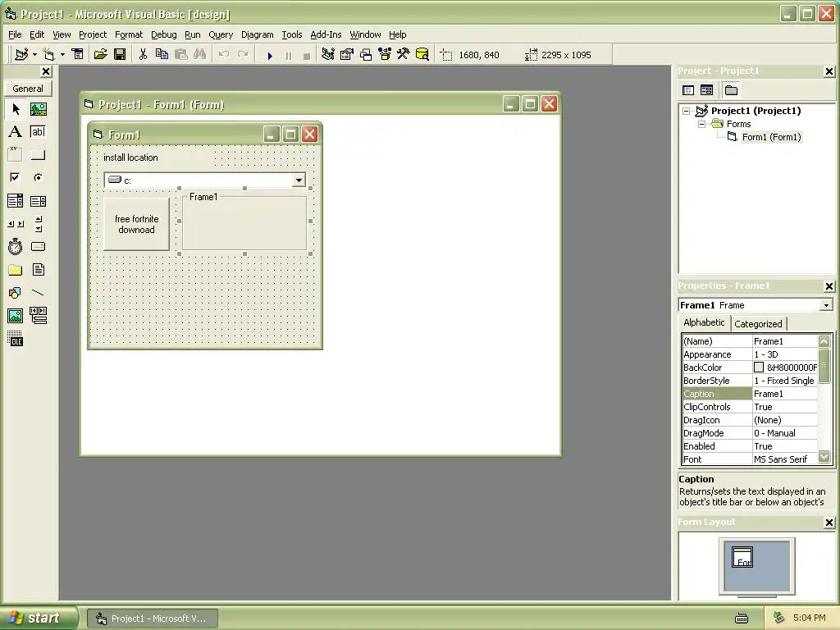Open the drive list dropdown on Form1
Viewport: 840px width, 630px height.
pyautogui.click(x=299, y=180)
